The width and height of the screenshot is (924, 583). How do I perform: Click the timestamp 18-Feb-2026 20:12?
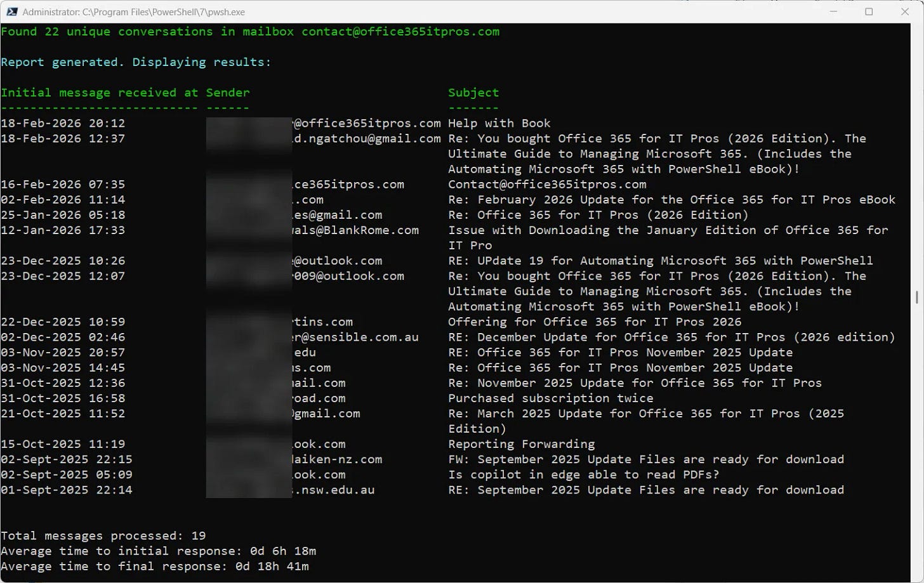point(63,123)
